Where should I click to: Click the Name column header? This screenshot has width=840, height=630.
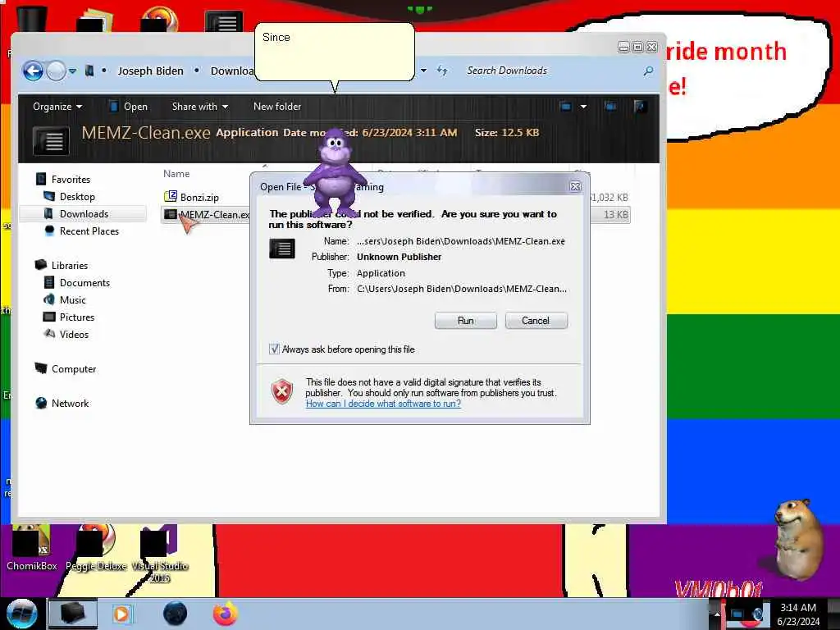point(176,174)
